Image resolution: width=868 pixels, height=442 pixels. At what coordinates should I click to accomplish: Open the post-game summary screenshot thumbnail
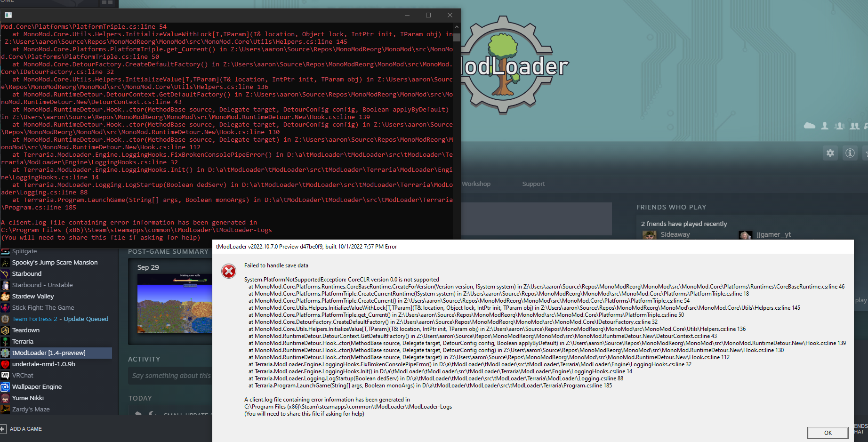[175, 304]
